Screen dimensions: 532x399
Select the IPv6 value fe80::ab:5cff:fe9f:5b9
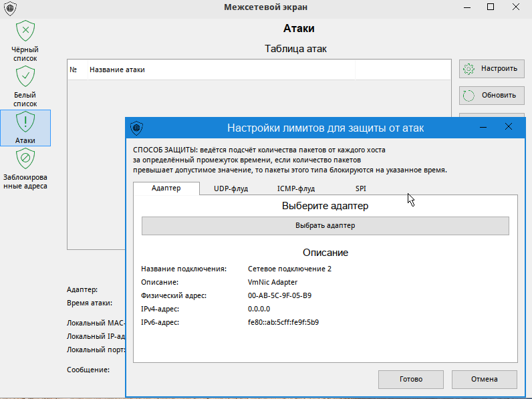283,322
